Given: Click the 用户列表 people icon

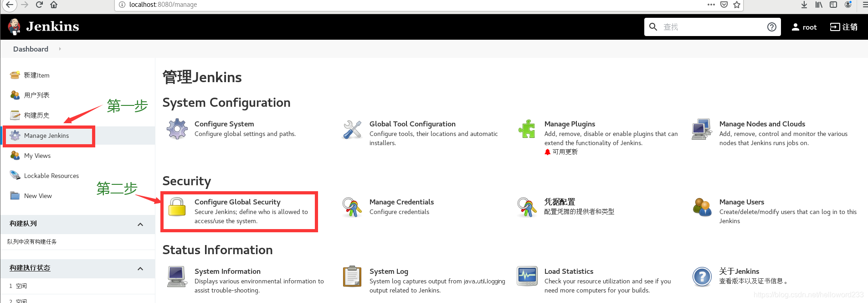Looking at the screenshot, I should pos(15,95).
